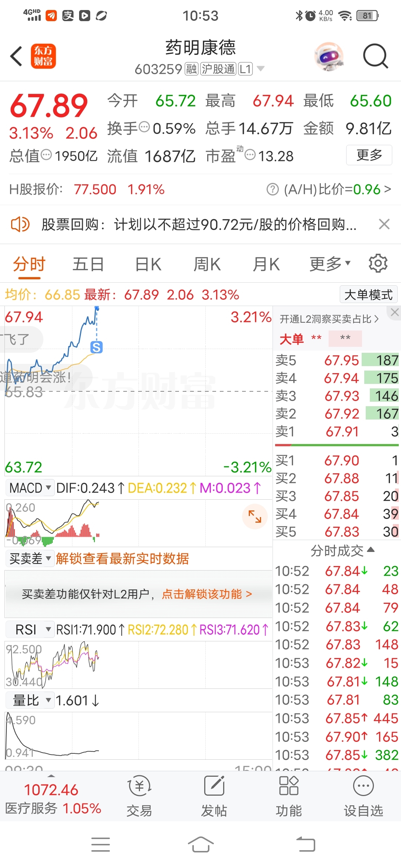The width and height of the screenshot is (401, 868).
Task: Select the 买5 67.83 order row
Action: [x=337, y=532]
